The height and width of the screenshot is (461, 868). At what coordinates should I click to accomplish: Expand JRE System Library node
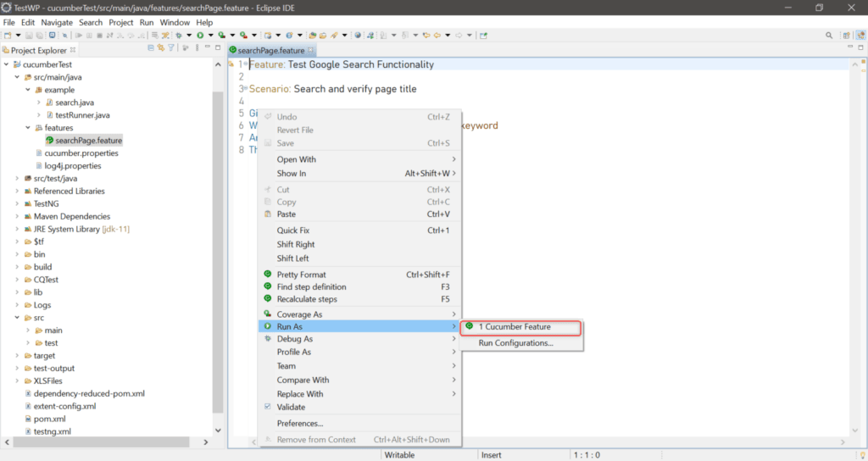[17, 229]
